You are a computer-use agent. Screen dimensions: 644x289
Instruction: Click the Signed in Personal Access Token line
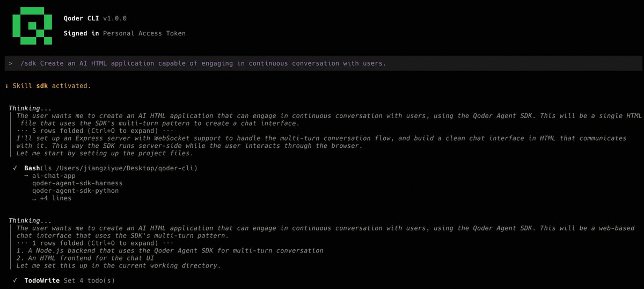(125, 33)
